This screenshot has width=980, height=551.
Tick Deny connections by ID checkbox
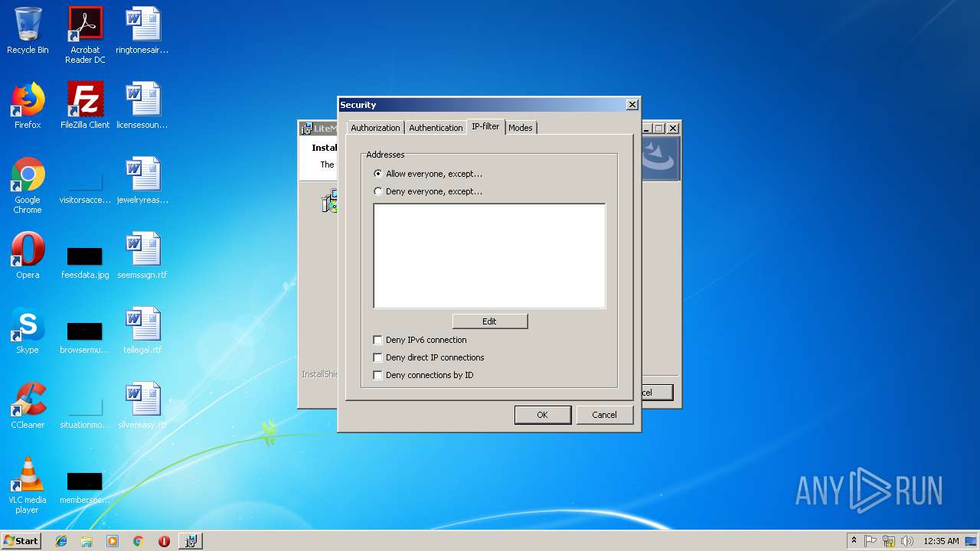coord(377,375)
